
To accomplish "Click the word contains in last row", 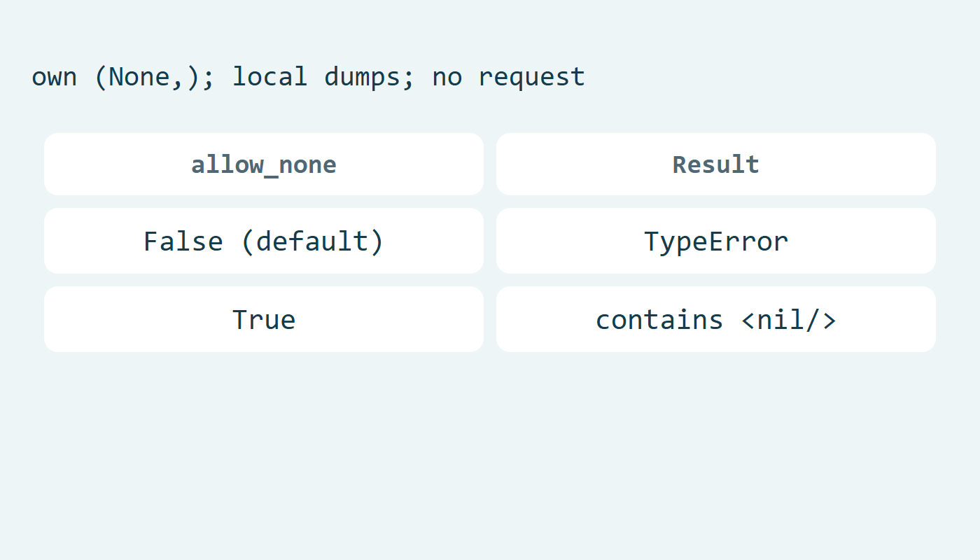I will [659, 320].
